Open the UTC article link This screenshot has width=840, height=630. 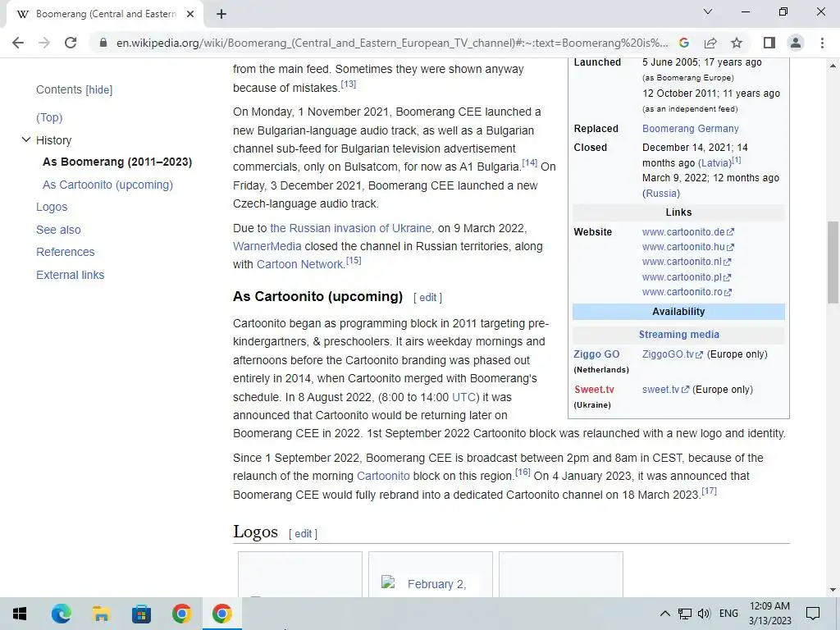(x=464, y=398)
